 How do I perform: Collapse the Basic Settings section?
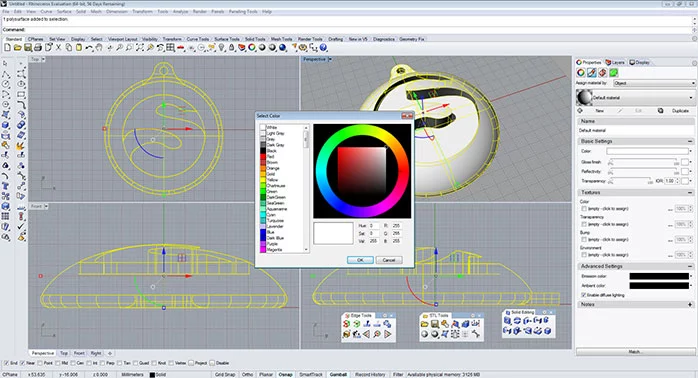(690, 141)
